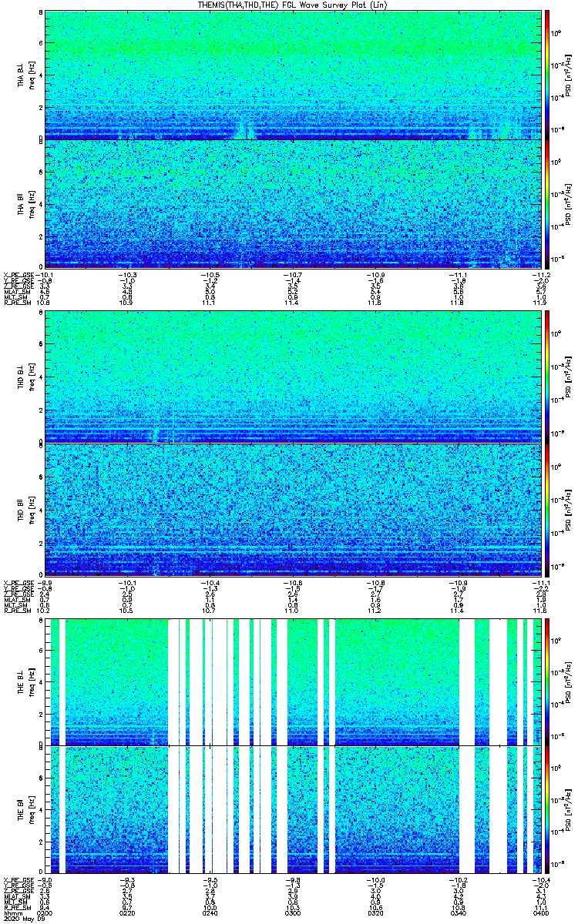The image size is (578, 924).
Task: Click the THEMIS FGL Wave Survey Plot title
Action: tap(291, 5)
